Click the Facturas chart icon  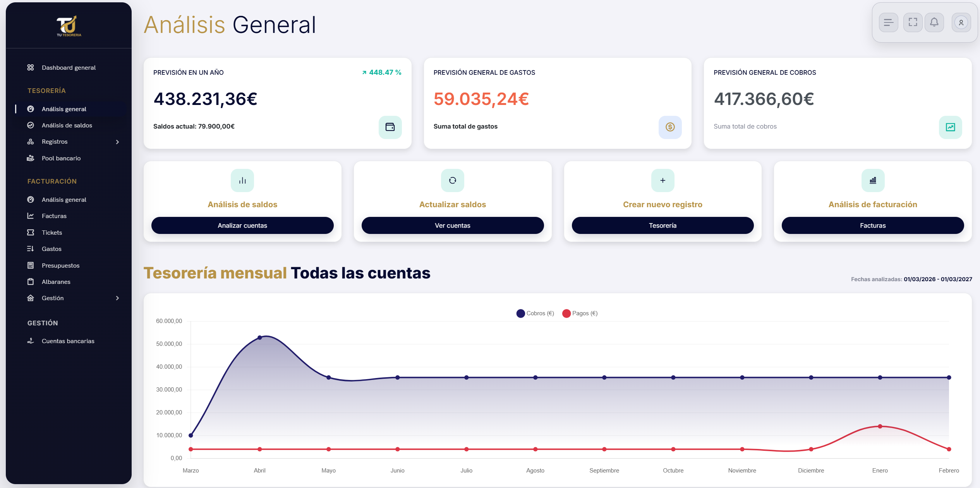31,216
